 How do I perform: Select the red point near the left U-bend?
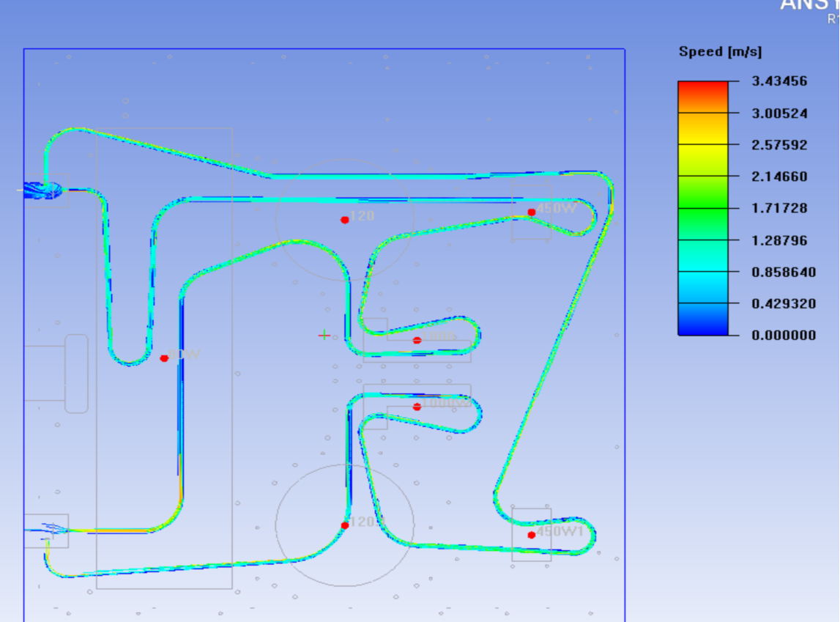164,358
